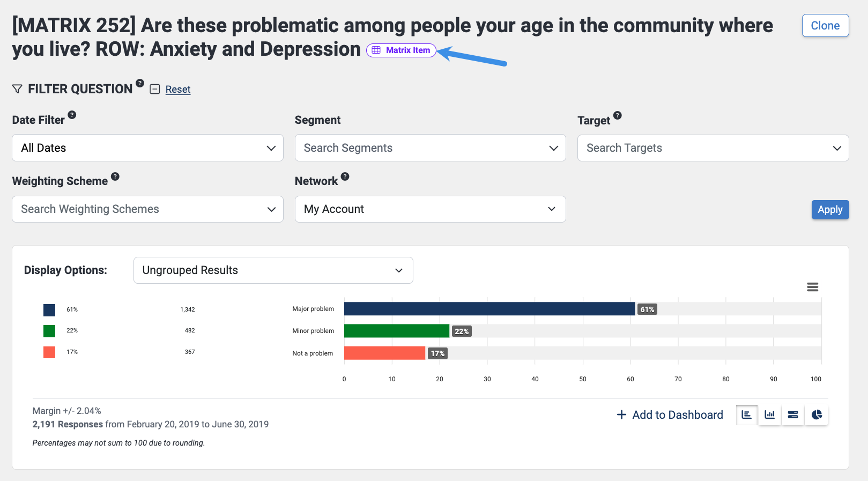This screenshot has height=481, width=868.
Task: Open the Search Targets dropdown
Action: (713, 148)
